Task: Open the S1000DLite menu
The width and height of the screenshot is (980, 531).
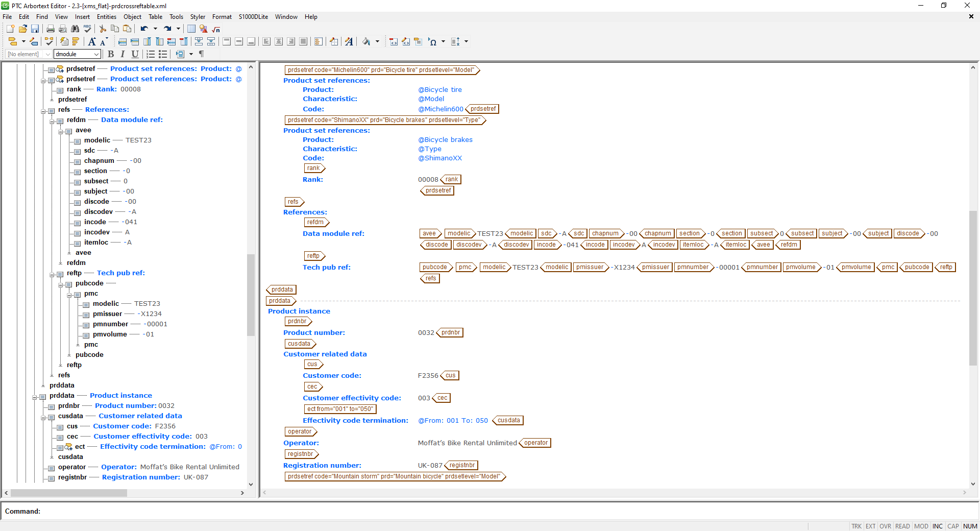Action: [x=253, y=17]
